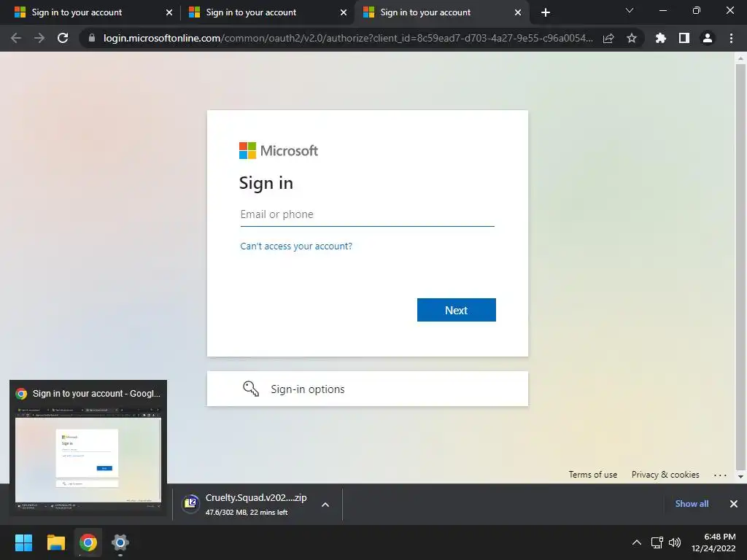Open Chrome's three-dot menu

[731, 38]
